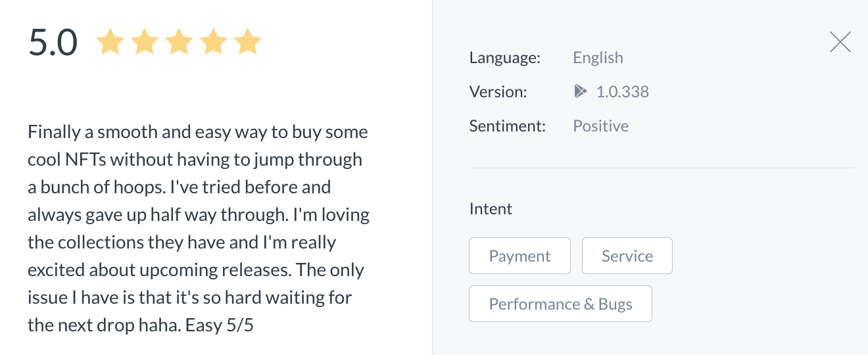Click the review text paragraph
868x355 pixels.
point(199,228)
